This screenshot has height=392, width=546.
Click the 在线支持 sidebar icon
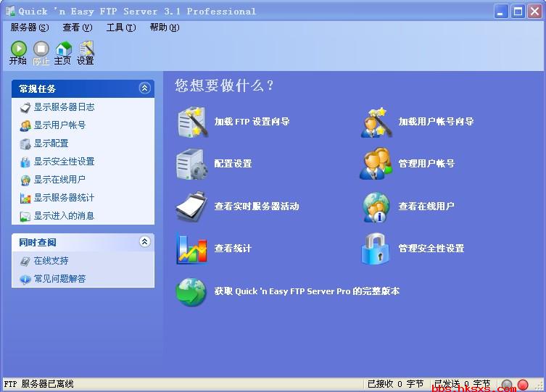25,261
